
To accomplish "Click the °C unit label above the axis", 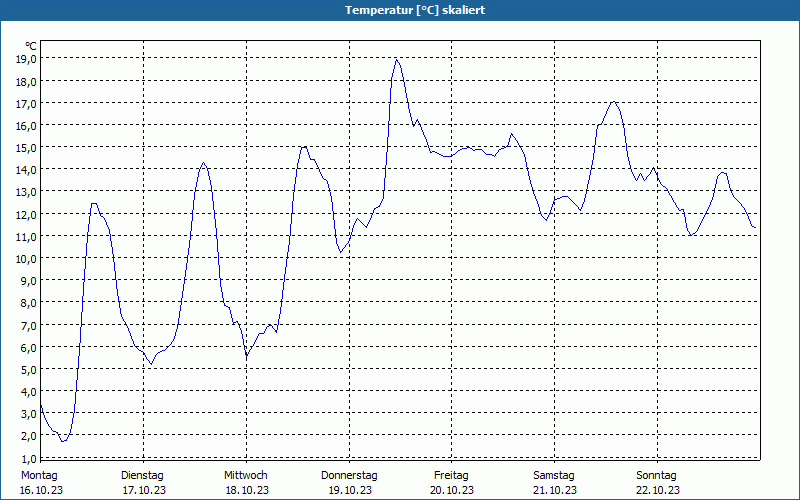I will coord(31,46).
